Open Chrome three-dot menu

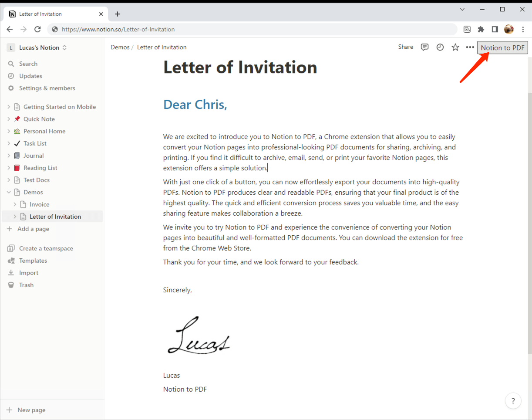click(x=523, y=29)
